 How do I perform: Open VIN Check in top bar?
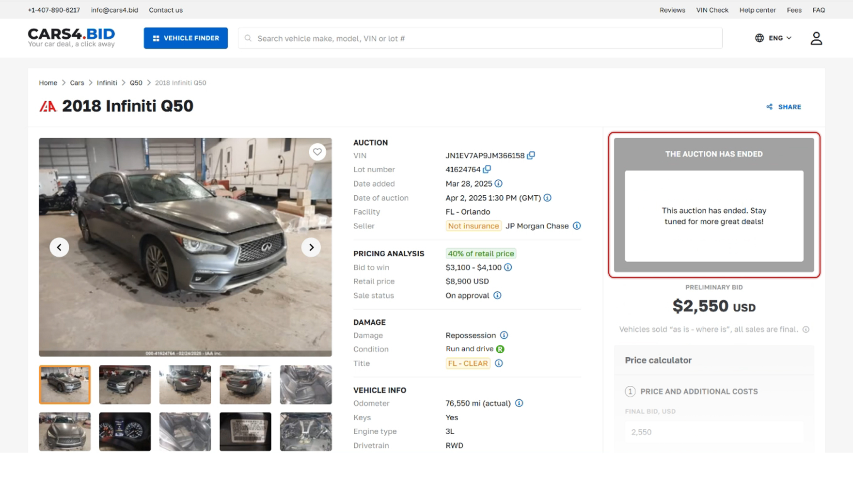pyautogui.click(x=712, y=10)
